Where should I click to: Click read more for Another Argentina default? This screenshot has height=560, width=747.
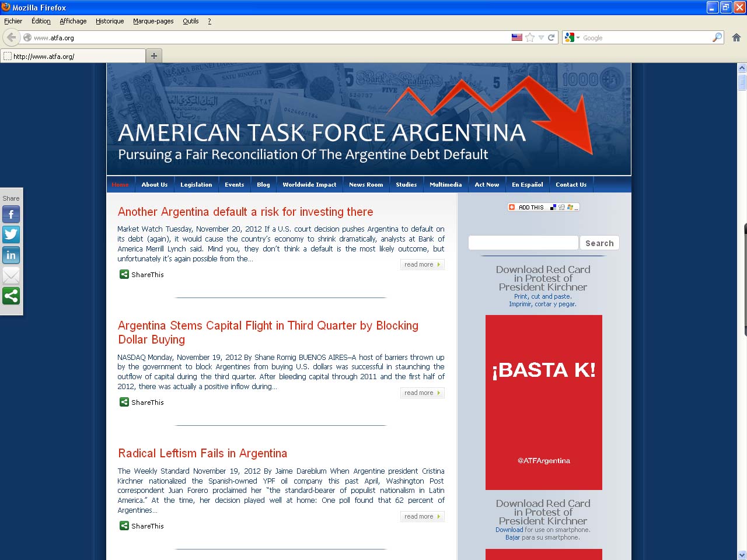pyautogui.click(x=423, y=264)
